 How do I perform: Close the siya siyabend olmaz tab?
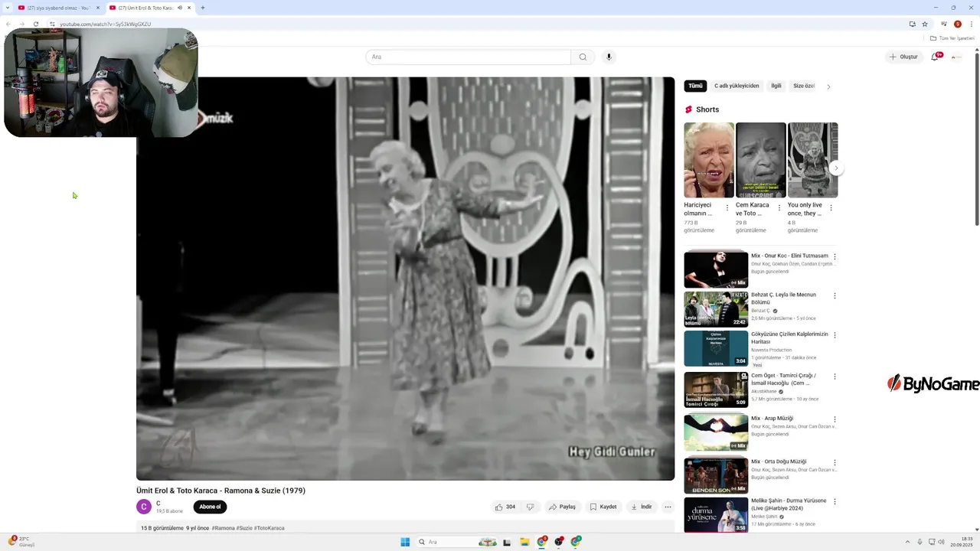tap(97, 8)
